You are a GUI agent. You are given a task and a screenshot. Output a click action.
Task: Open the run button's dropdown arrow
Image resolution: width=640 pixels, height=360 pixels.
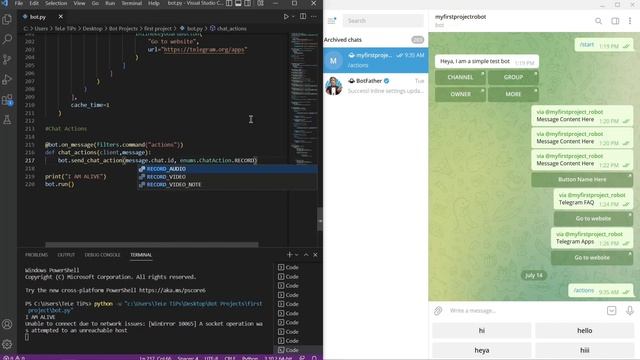(293, 17)
